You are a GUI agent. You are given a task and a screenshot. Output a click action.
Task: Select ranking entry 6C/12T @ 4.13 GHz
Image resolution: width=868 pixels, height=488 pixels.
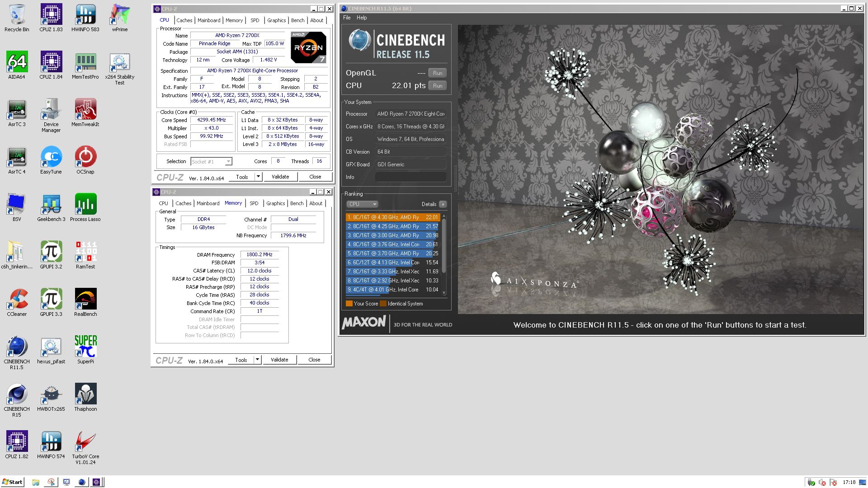pyautogui.click(x=393, y=263)
